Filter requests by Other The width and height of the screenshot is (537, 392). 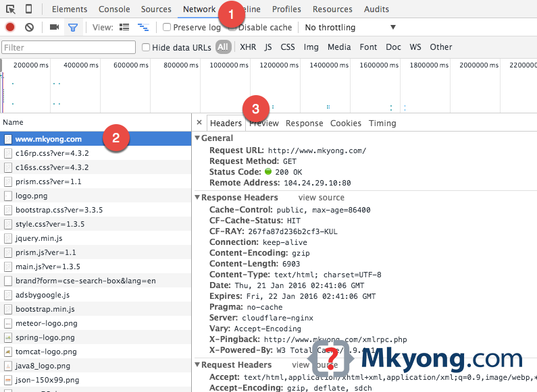point(441,47)
